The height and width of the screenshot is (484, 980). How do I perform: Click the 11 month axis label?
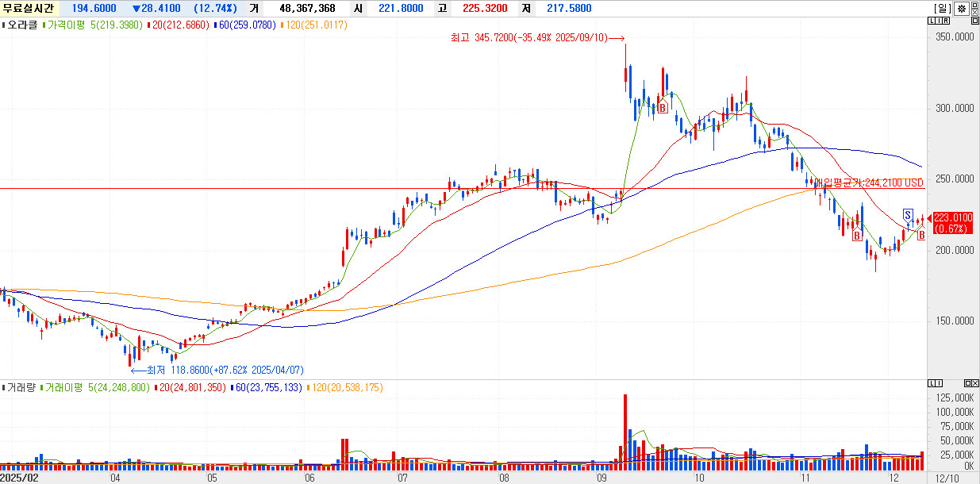click(805, 478)
